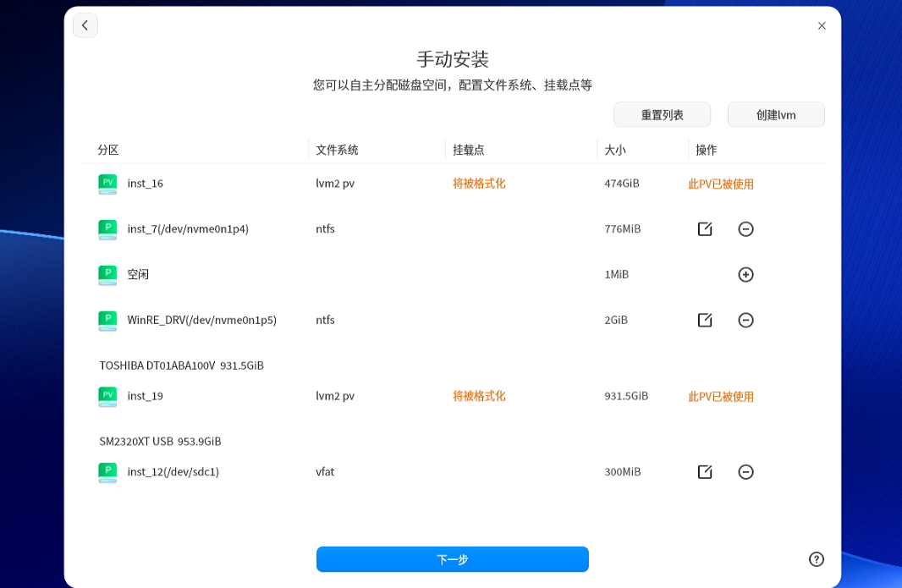Close the manual installation dialog

(x=822, y=25)
